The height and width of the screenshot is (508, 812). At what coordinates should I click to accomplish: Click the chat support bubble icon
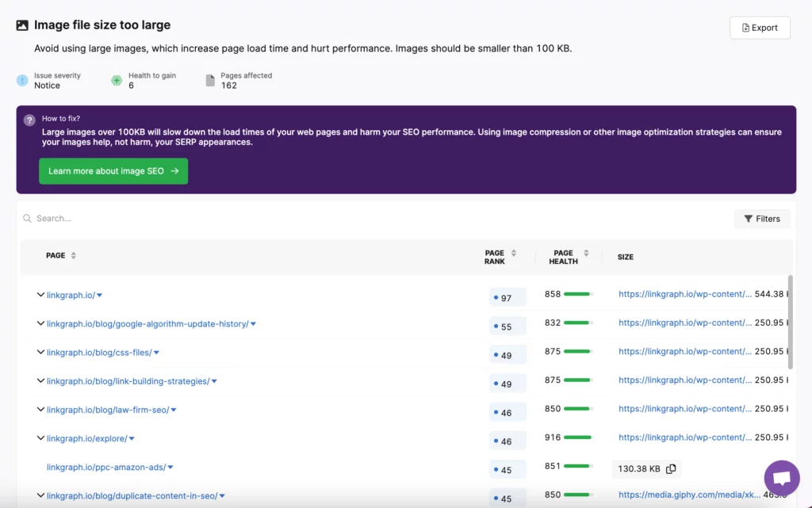pyautogui.click(x=781, y=479)
